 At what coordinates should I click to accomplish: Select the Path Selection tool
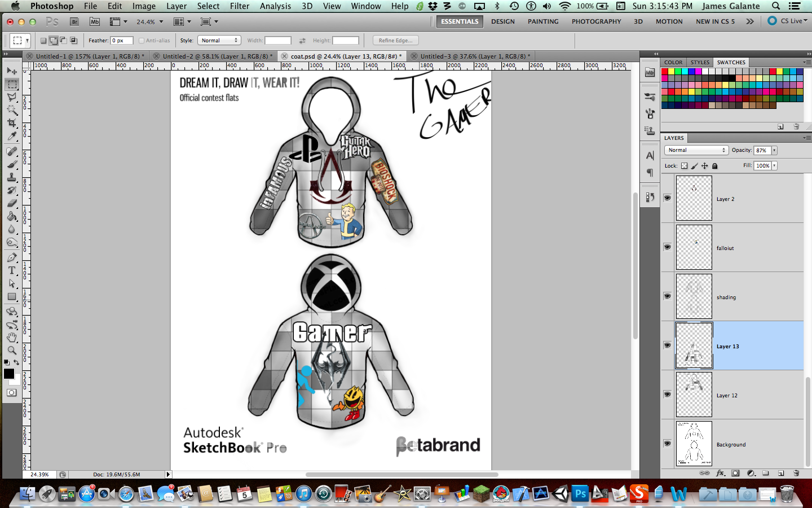[x=12, y=283]
